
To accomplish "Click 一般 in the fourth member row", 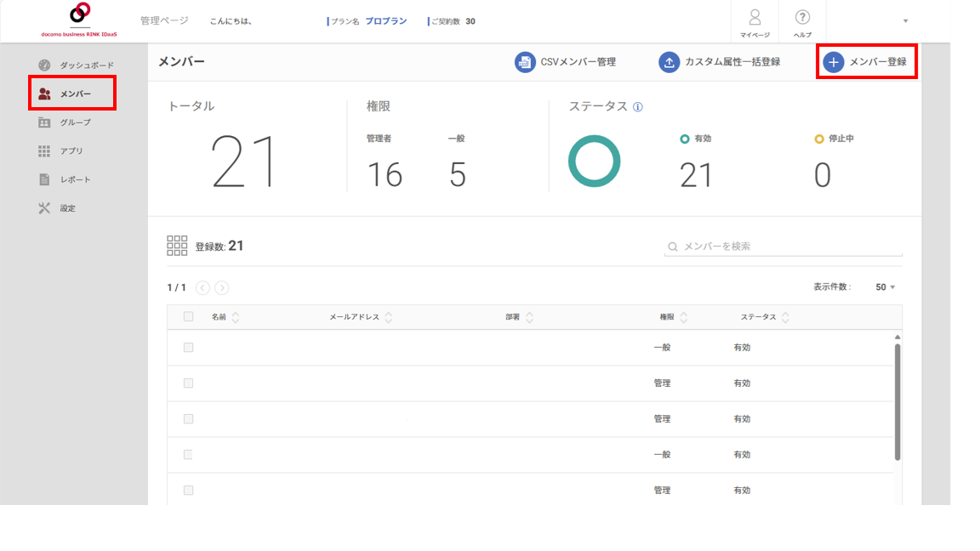I will pyautogui.click(x=662, y=455).
